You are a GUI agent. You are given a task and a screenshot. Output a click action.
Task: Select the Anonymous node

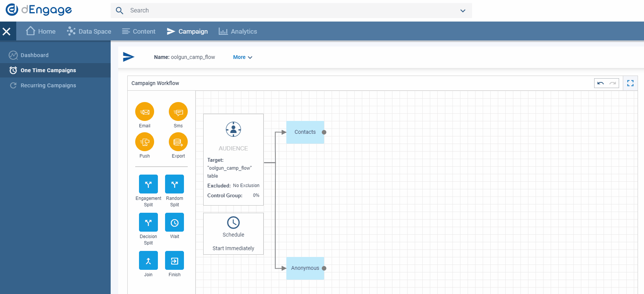[305, 268]
